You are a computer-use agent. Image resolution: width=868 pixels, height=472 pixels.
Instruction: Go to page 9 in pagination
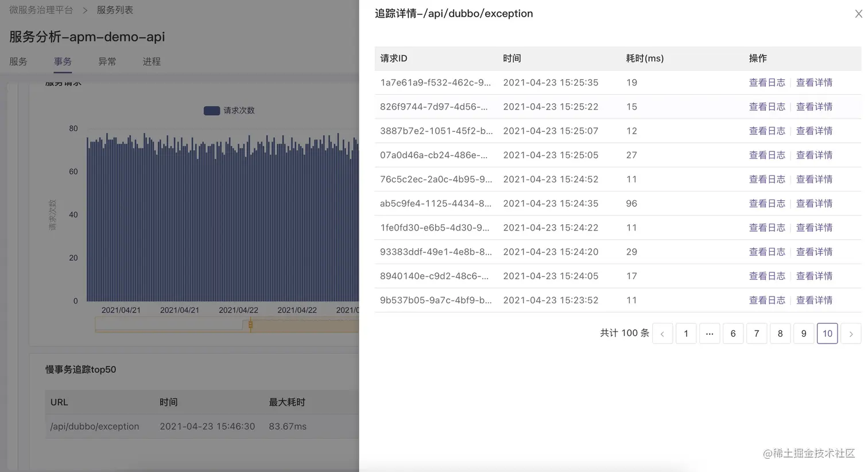(804, 334)
